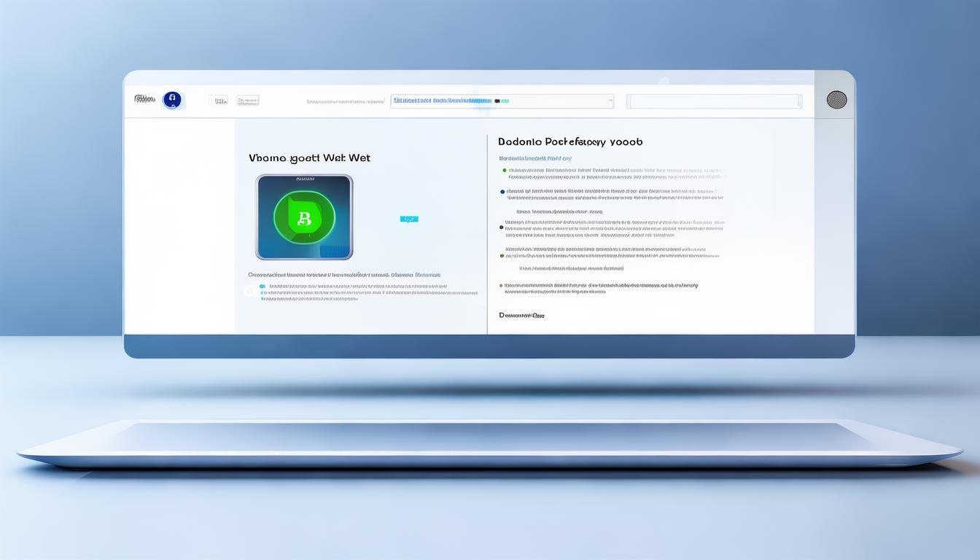Click the logo at the header's far left
Screen dimensions: 980x560
(x=145, y=99)
